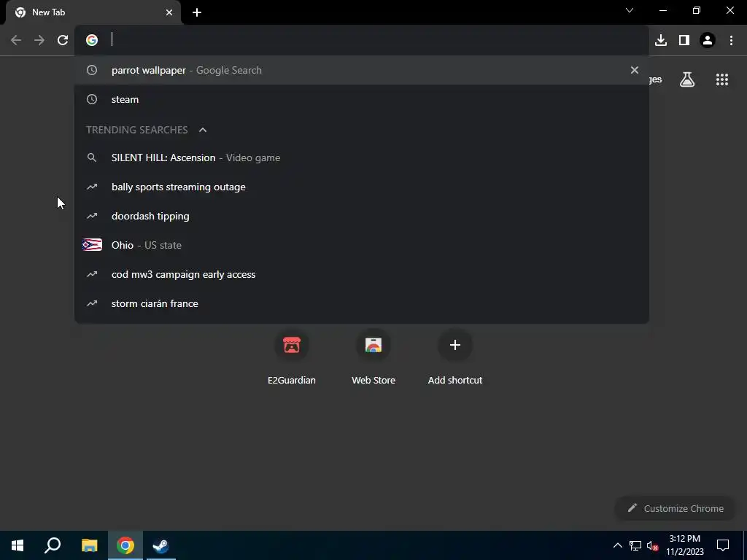Select the New Tab tab

[x=93, y=12]
